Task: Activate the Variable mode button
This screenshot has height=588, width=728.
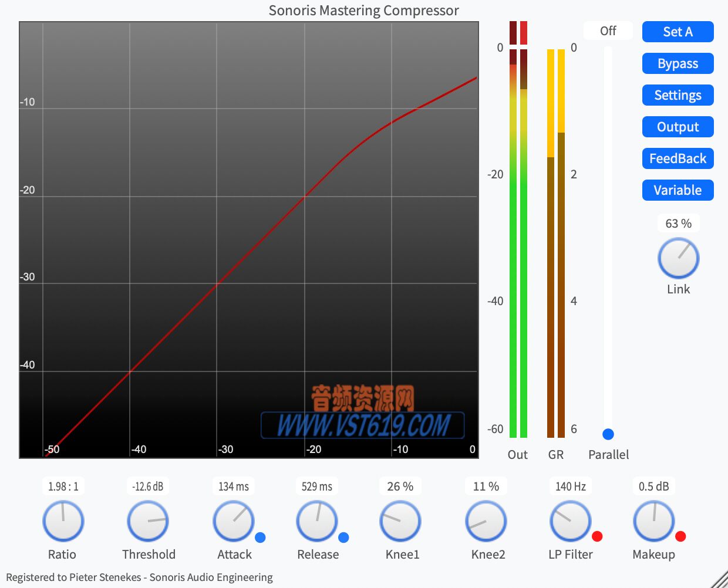Action: tap(678, 190)
